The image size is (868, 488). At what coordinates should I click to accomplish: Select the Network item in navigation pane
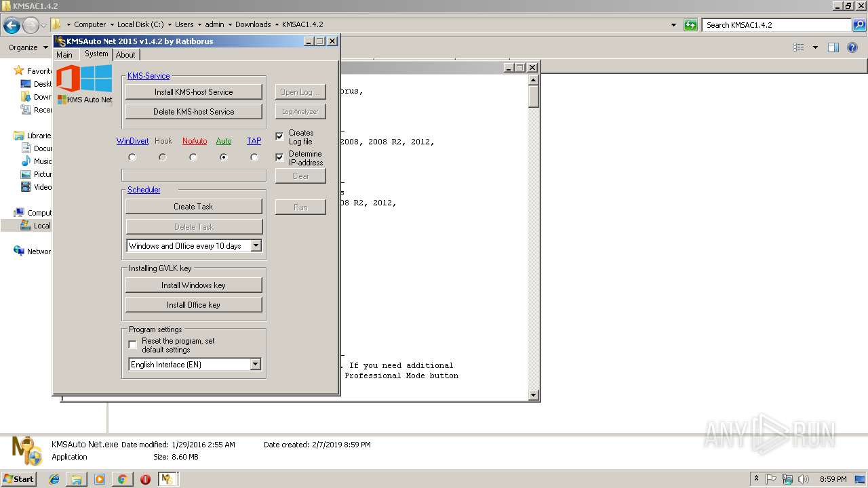tap(33, 251)
